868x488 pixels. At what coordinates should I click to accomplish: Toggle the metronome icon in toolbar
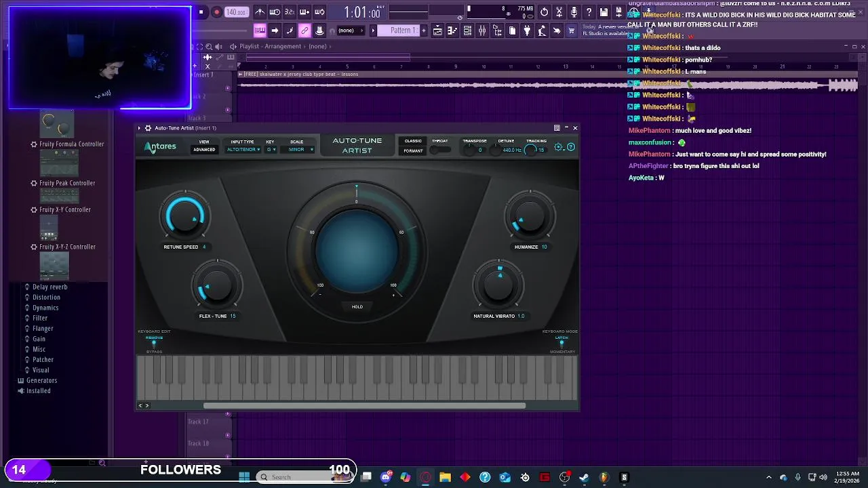pyautogui.click(x=260, y=12)
